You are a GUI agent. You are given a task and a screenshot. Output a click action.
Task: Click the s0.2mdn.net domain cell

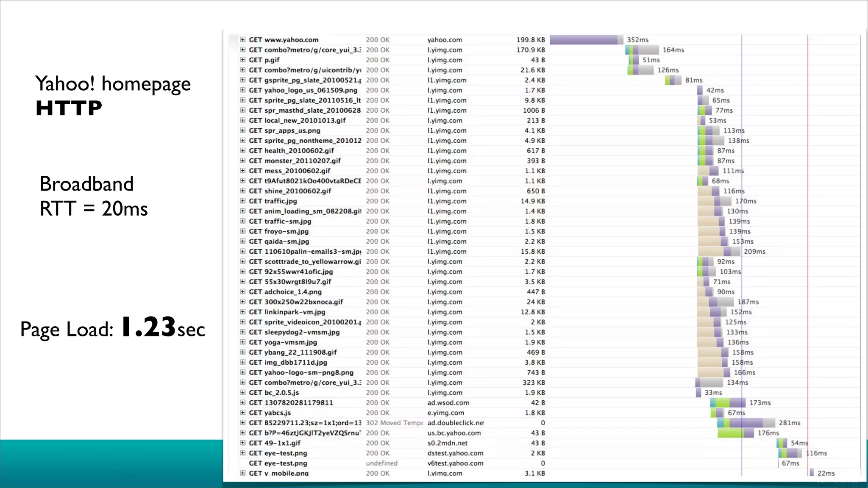click(x=447, y=443)
